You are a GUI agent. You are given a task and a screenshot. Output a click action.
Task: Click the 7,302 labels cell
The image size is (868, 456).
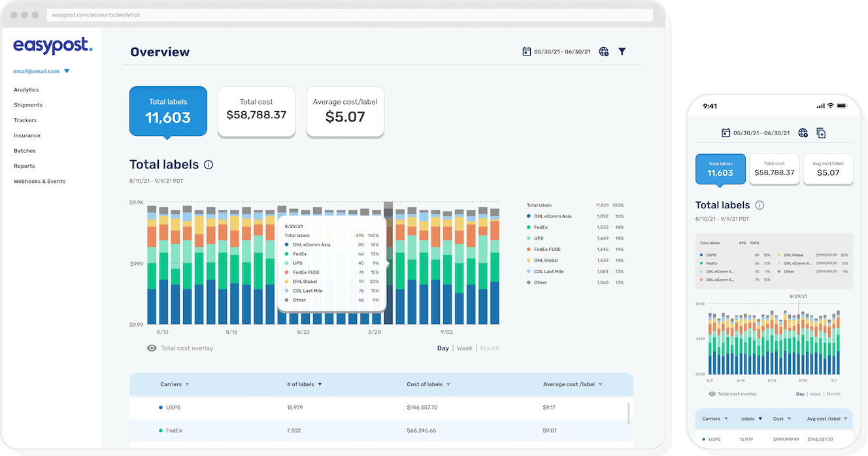(293, 431)
